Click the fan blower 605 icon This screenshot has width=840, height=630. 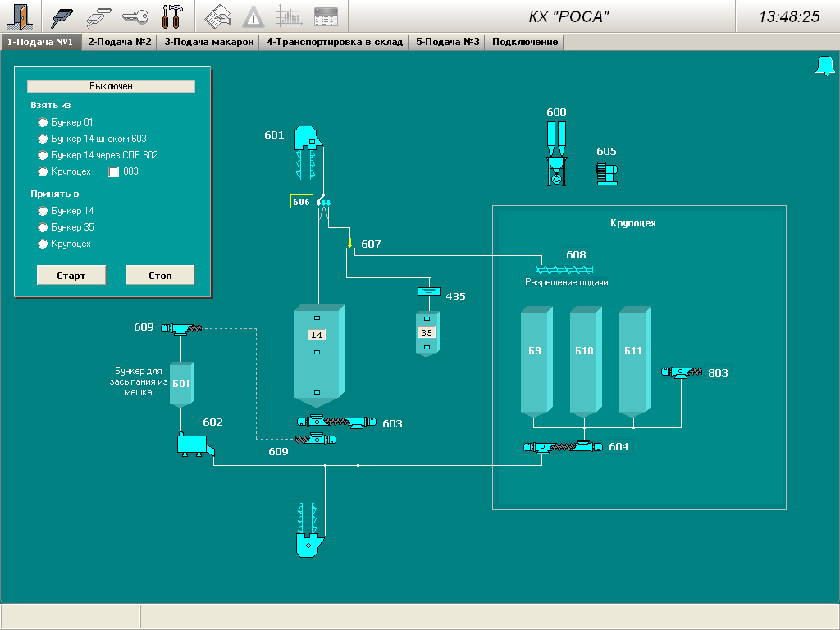point(607,173)
